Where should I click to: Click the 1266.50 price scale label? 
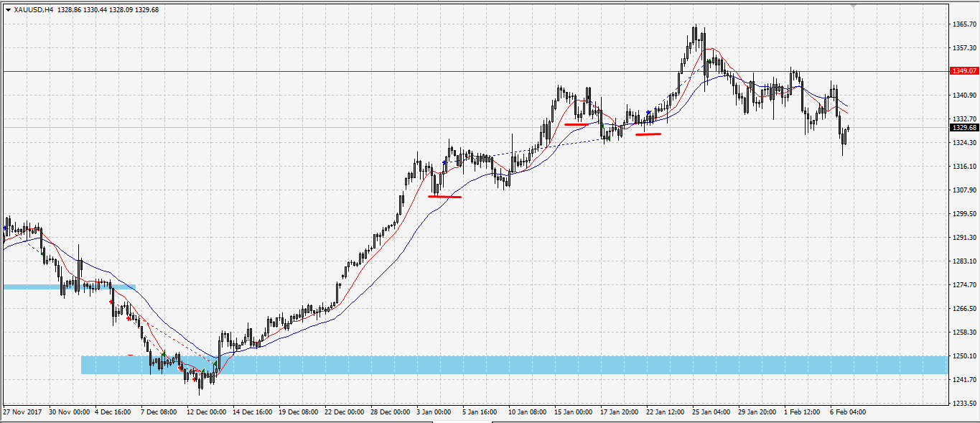pyautogui.click(x=964, y=308)
